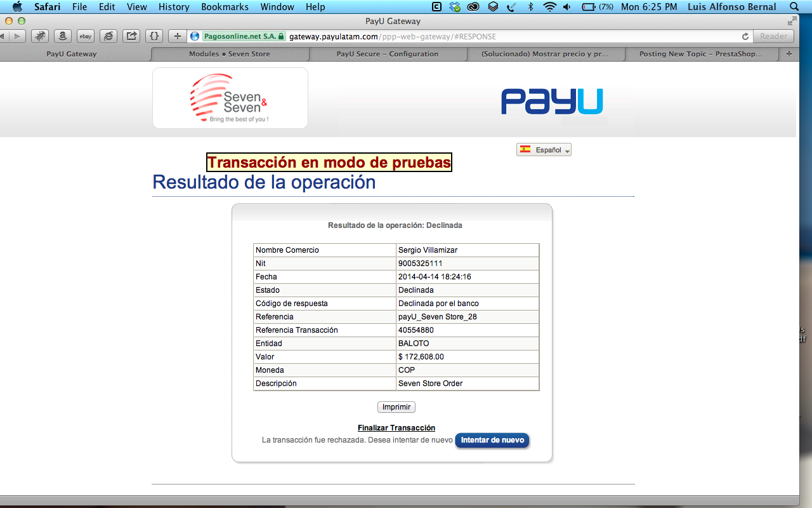Click the date 2014-04-14 18:24:16
This screenshot has width=812, height=508.
click(435, 277)
